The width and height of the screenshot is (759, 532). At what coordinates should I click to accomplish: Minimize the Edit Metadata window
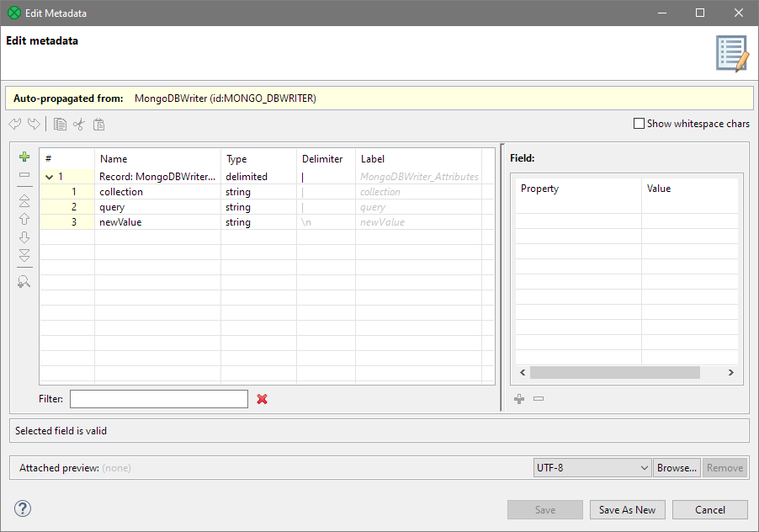(x=662, y=13)
